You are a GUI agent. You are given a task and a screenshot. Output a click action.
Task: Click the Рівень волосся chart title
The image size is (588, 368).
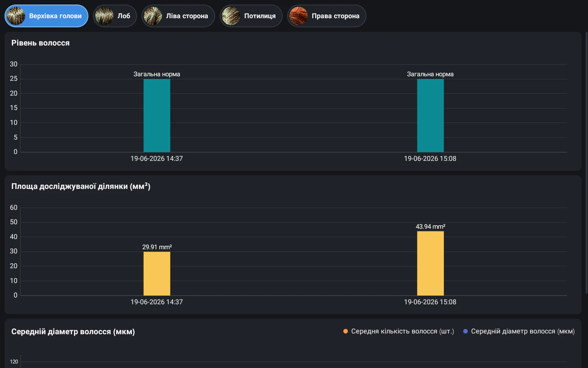(x=41, y=43)
